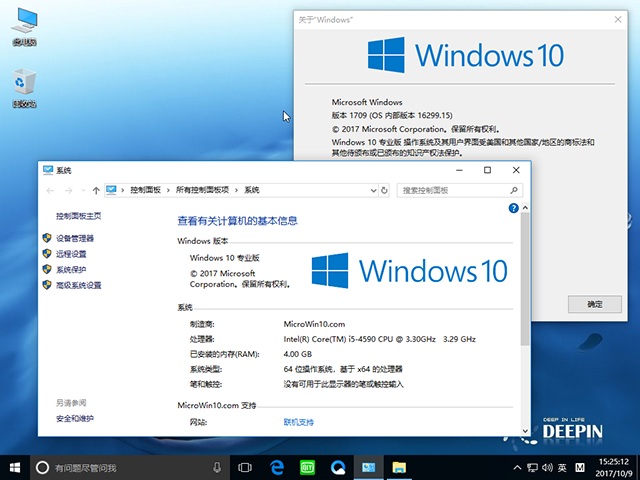The image size is (640, 480).
Task: Activate the Cortana microphone icon
Action: tap(217, 468)
